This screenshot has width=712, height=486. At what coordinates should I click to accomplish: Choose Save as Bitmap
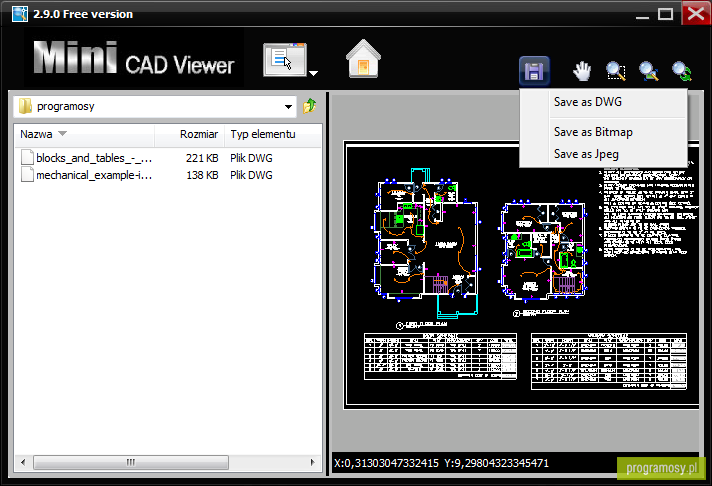(593, 132)
